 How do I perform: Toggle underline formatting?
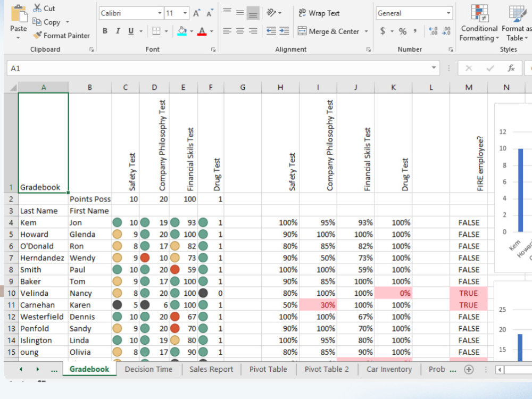tap(131, 31)
